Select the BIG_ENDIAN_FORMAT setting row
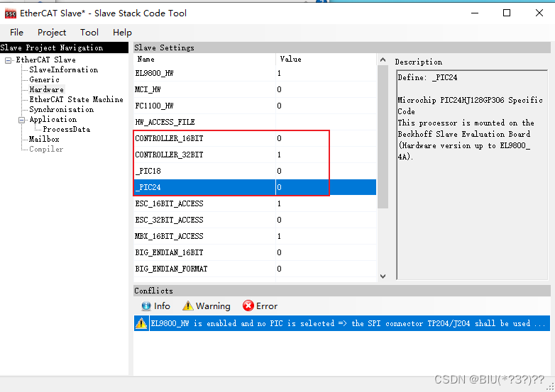Screen dimensions: 555x392 click(255, 268)
